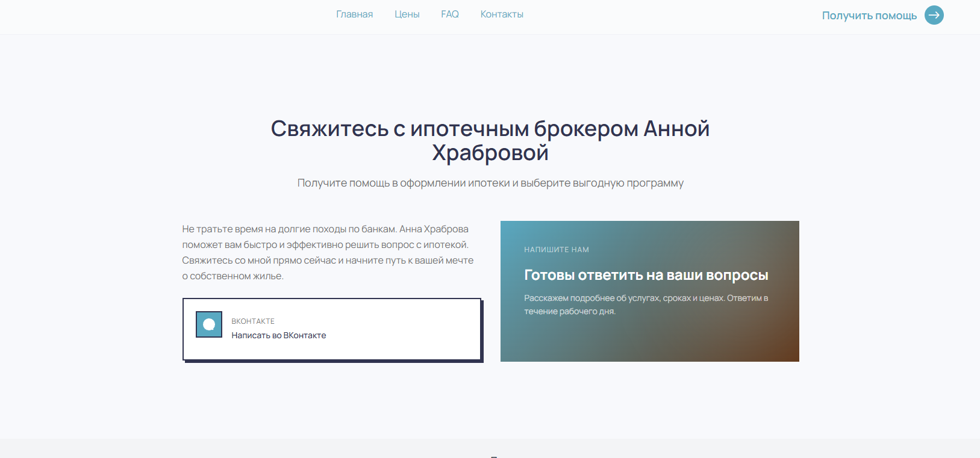This screenshot has height=458, width=980.
Task: Click the НАПИШИТЕ НАМ label in the banner
Action: [556, 250]
